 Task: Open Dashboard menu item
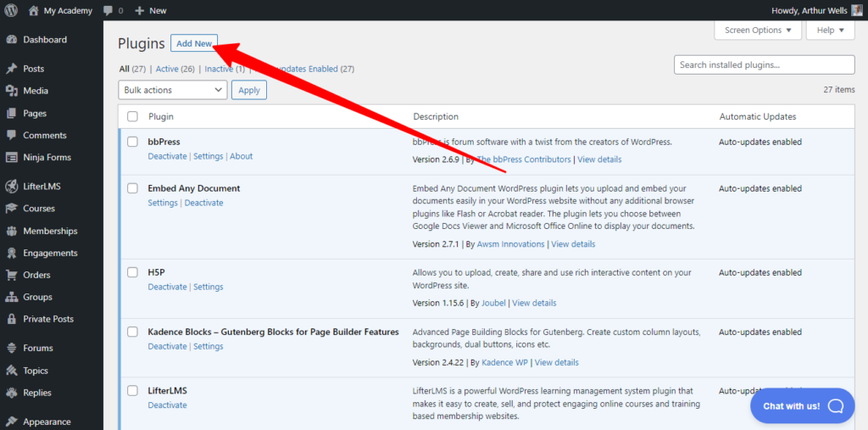pyautogui.click(x=45, y=40)
